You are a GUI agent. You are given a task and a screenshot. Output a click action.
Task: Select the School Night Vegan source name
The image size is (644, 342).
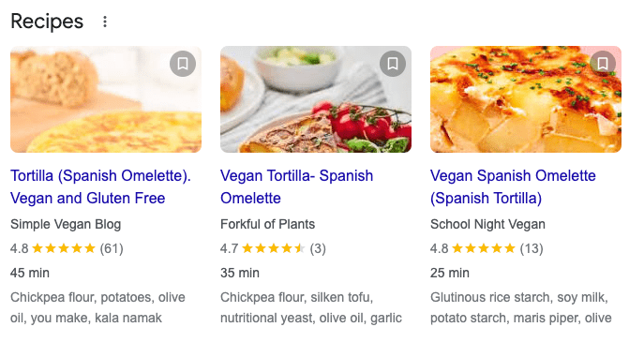coord(487,224)
